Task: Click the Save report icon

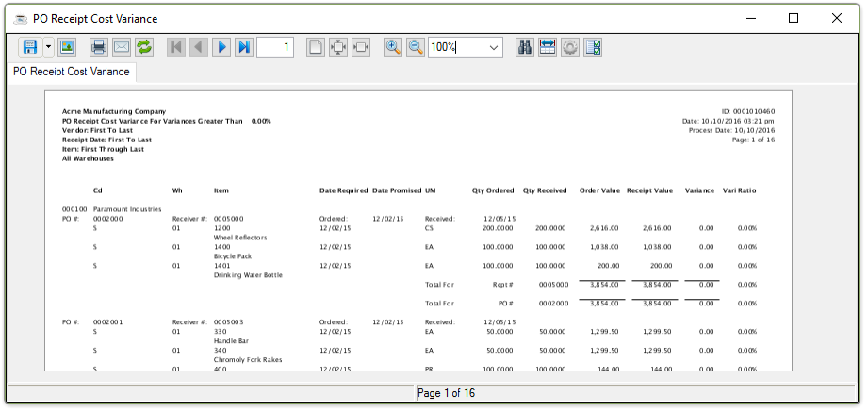Action: click(29, 47)
